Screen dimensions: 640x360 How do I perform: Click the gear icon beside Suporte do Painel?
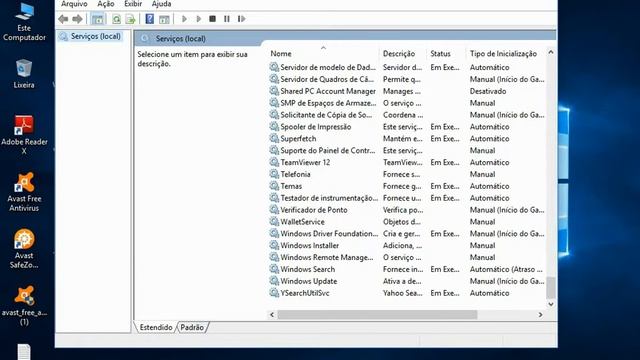(274, 150)
